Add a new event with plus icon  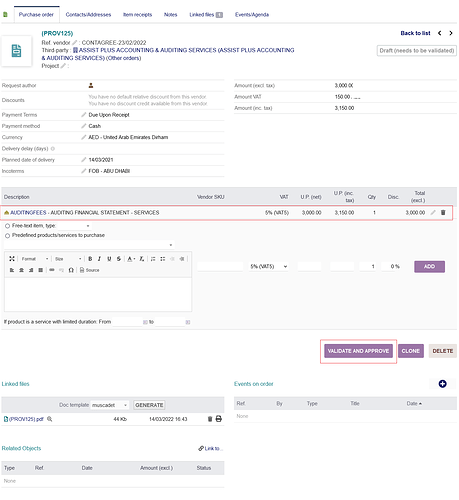coord(442,384)
